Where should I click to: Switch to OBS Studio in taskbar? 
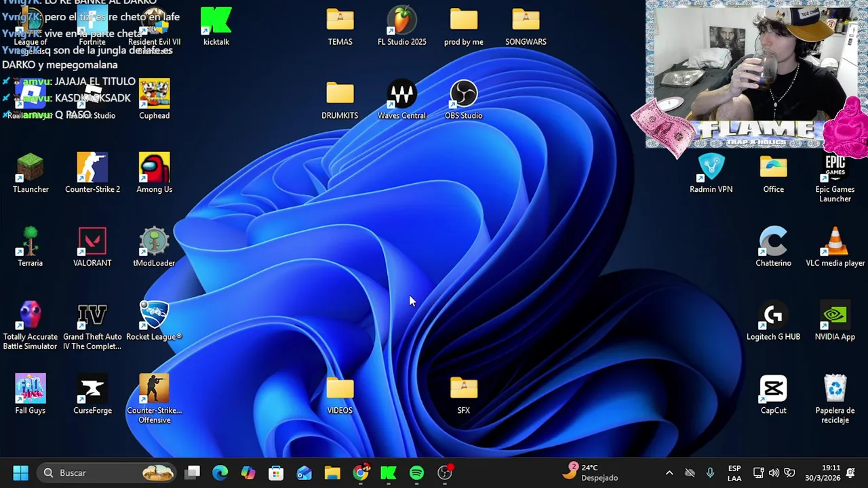click(445, 473)
